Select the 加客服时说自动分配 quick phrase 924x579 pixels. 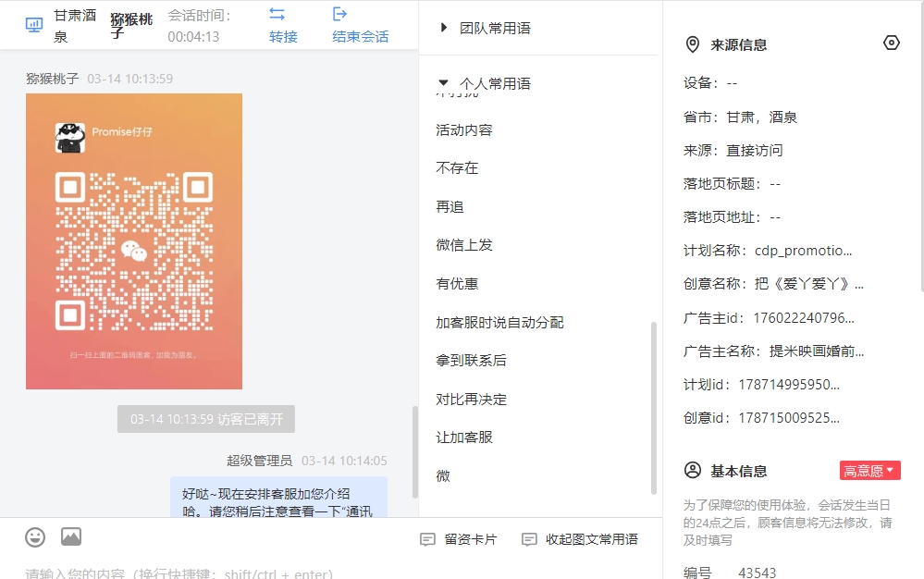click(499, 322)
